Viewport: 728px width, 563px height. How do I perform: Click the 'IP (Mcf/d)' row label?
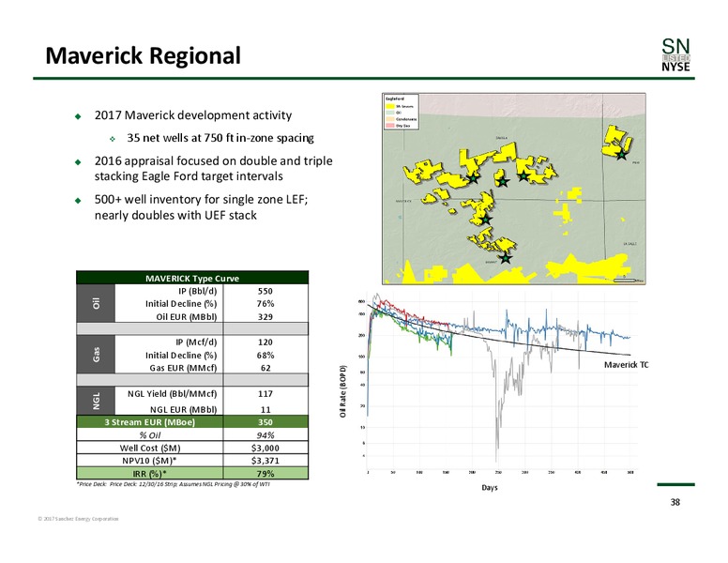196,342
